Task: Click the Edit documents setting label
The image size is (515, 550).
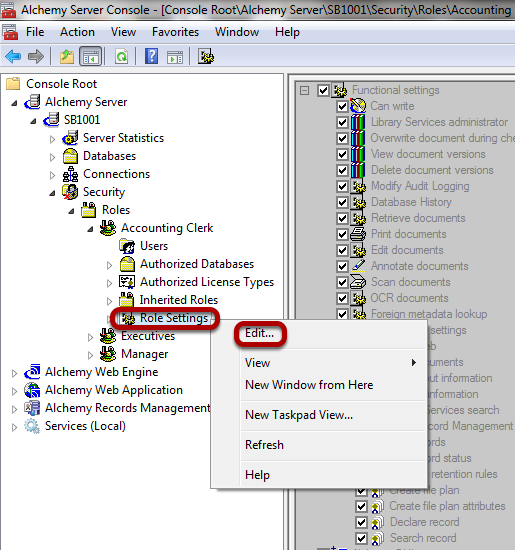Action: pos(407,250)
